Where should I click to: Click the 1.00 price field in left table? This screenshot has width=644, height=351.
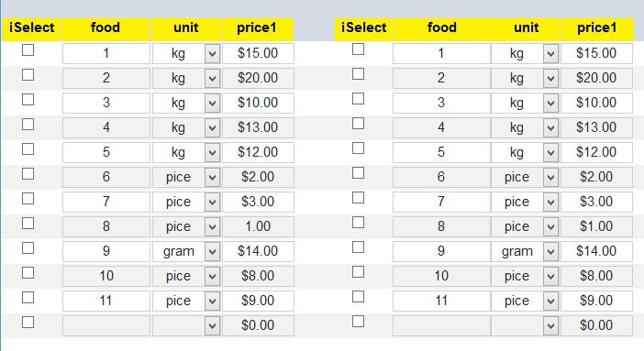tap(258, 226)
